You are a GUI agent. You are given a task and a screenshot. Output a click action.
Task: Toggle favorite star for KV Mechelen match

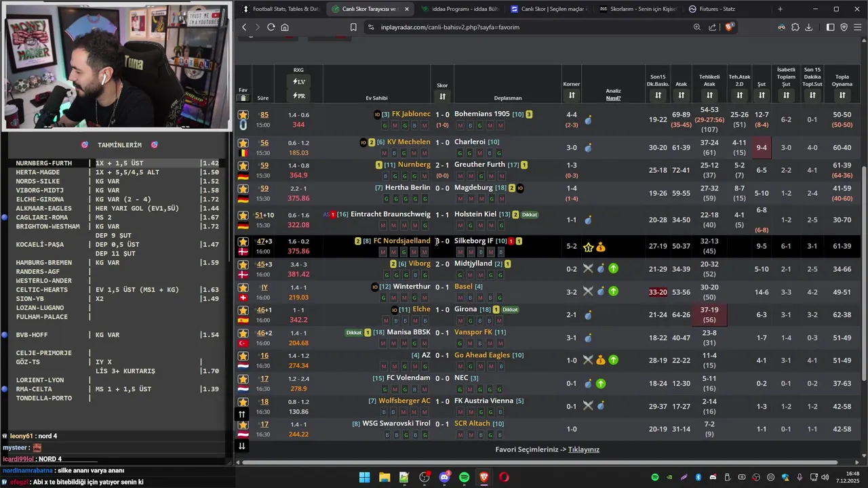pyautogui.click(x=243, y=143)
